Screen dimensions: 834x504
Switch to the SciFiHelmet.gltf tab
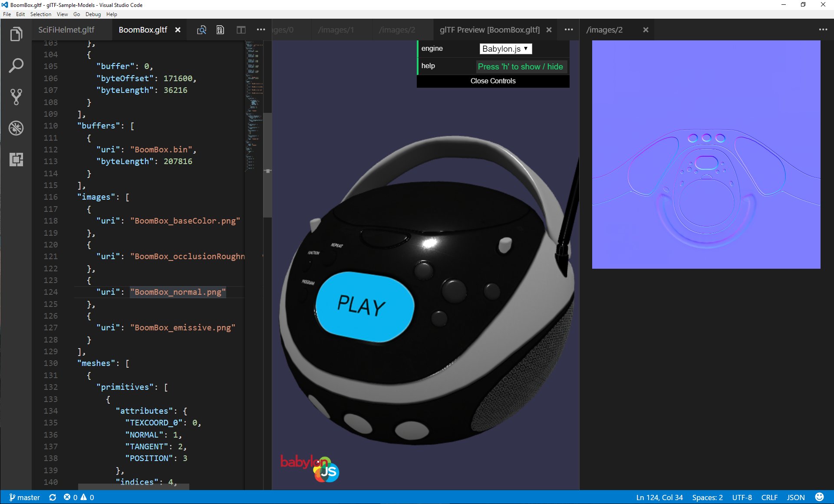click(x=66, y=30)
